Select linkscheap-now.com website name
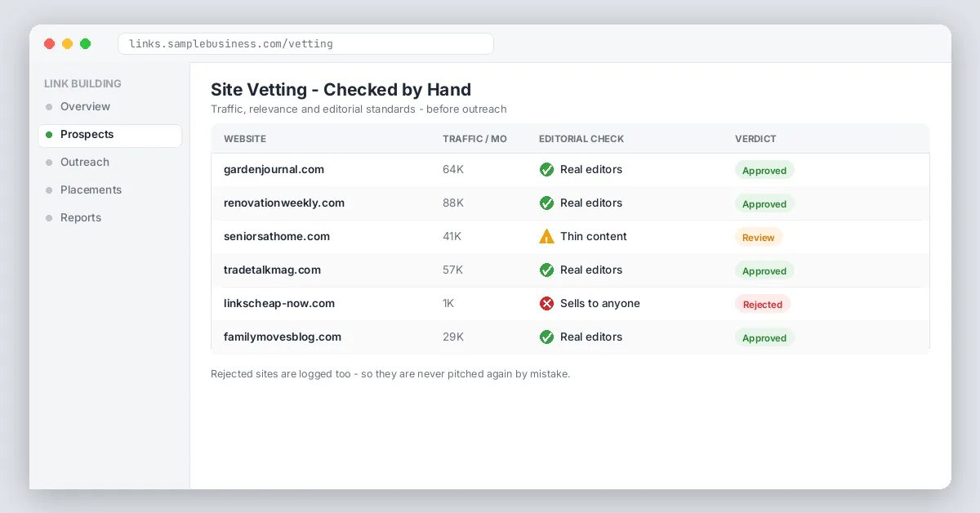The height and width of the screenshot is (513, 980). pyautogui.click(x=279, y=304)
